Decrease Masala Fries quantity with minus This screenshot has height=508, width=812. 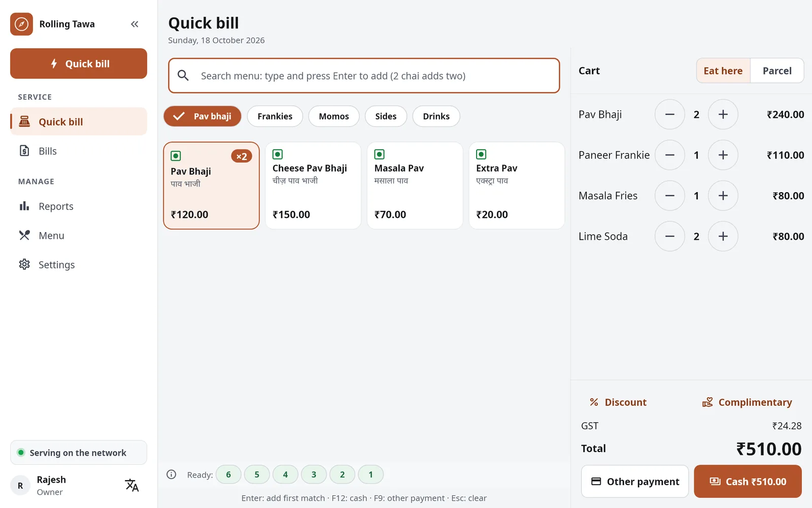(670, 196)
